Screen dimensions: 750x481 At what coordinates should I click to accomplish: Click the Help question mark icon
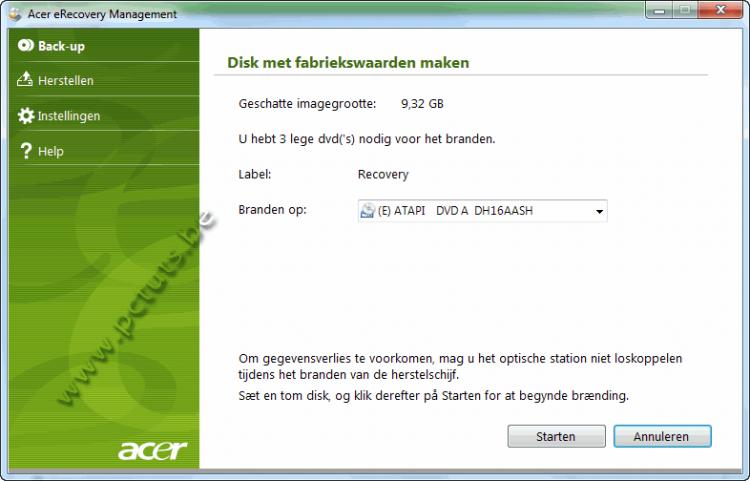pos(26,151)
